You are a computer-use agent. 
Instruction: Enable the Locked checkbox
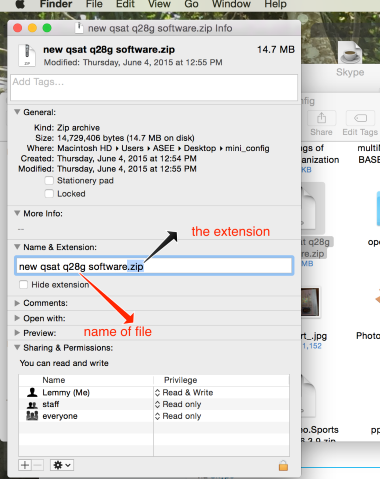point(49,194)
